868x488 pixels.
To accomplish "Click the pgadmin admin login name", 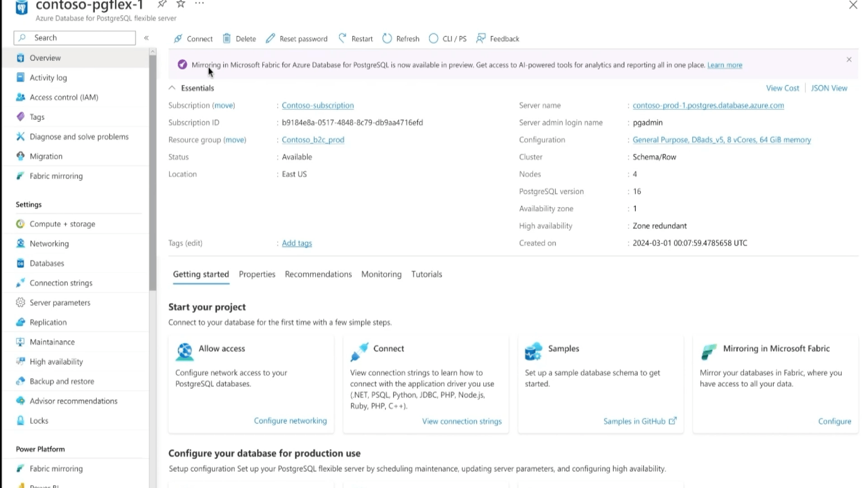I will 647,122.
